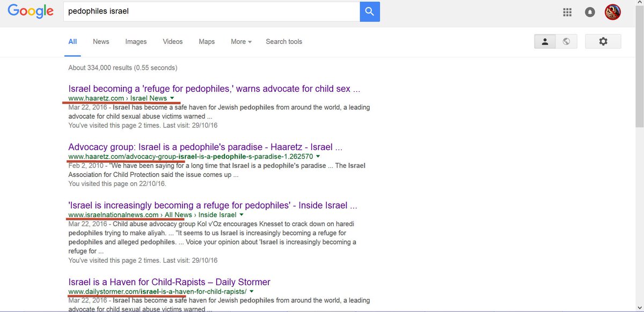Screen dimensions: 644x312
Task: Open the 'Inside Israel' israelnationalnews result title
Action: [x=213, y=205]
